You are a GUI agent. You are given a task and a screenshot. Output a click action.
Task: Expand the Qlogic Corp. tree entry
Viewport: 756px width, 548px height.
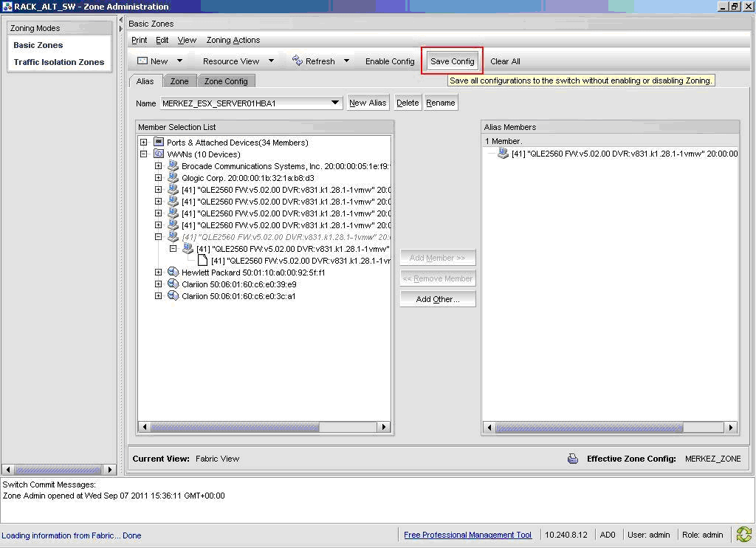click(x=158, y=178)
